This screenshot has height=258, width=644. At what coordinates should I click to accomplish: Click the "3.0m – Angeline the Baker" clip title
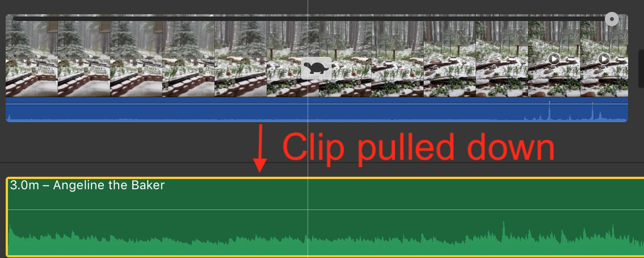pos(87,185)
